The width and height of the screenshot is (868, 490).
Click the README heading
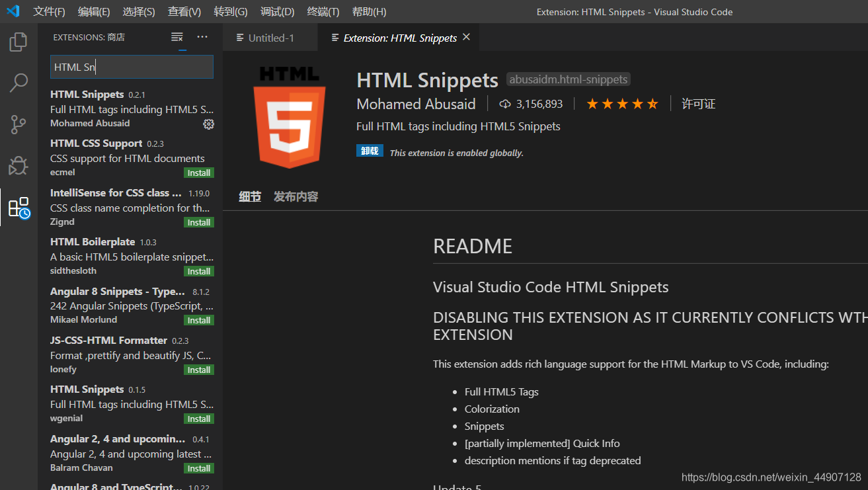[x=473, y=246]
